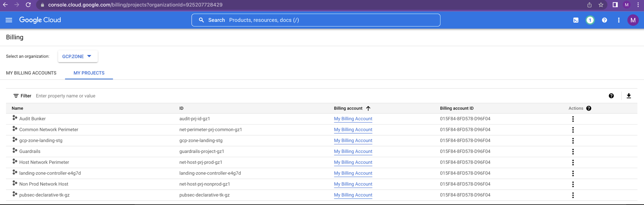Open the console settings overflow menu
This screenshot has height=205, width=644.
click(618, 20)
